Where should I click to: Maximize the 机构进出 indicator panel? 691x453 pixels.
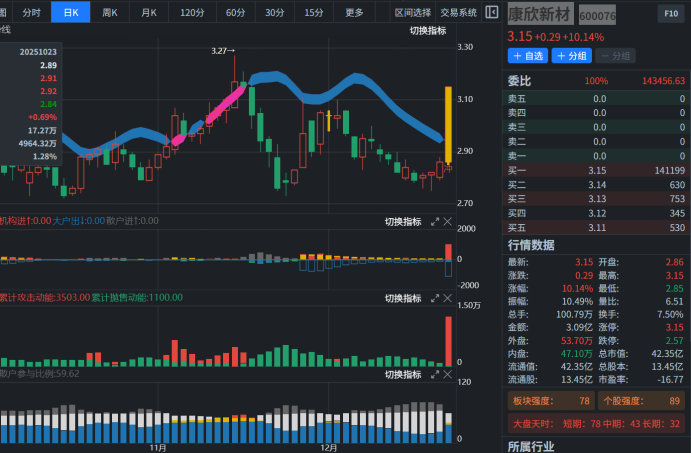(435, 222)
